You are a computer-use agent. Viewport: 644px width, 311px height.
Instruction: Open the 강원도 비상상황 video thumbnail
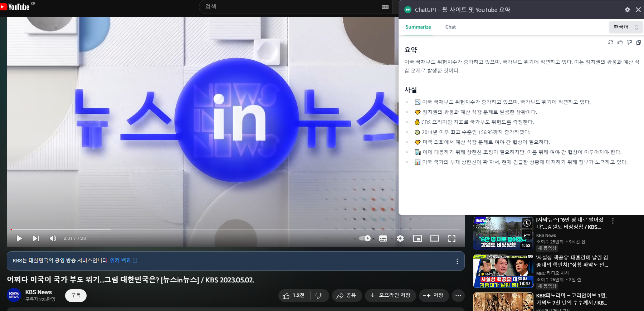(x=503, y=233)
